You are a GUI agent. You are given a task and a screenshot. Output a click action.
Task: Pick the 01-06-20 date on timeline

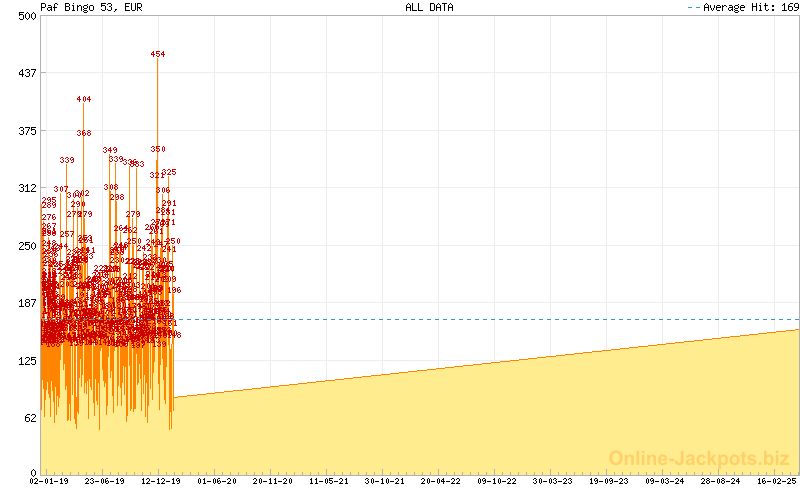point(217,481)
